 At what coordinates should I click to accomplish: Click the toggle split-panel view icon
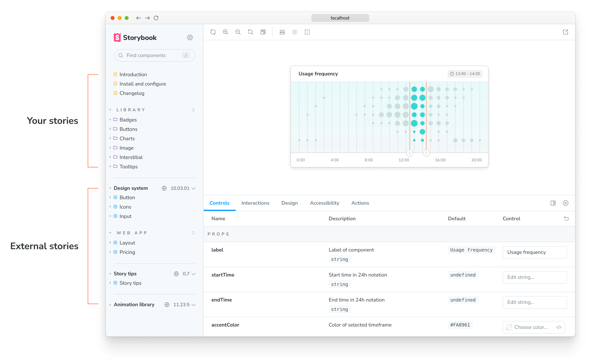[x=553, y=203]
